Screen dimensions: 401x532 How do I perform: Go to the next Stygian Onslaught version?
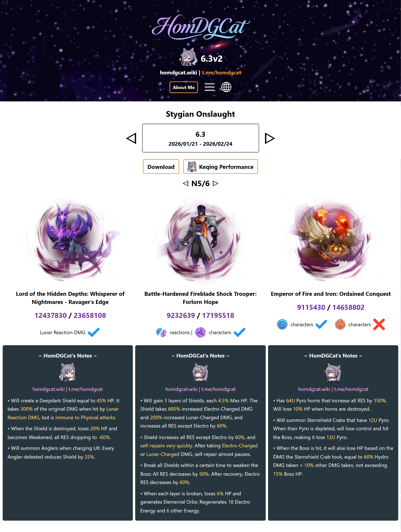[x=270, y=138]
